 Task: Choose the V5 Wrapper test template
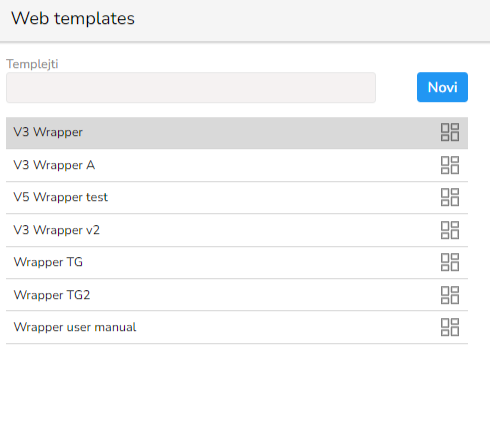[237, 198]
